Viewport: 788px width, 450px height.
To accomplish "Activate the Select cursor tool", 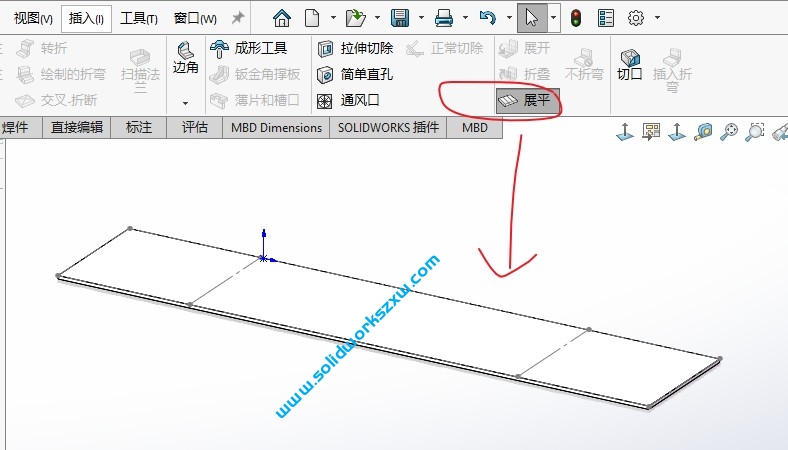I will 532,18.
